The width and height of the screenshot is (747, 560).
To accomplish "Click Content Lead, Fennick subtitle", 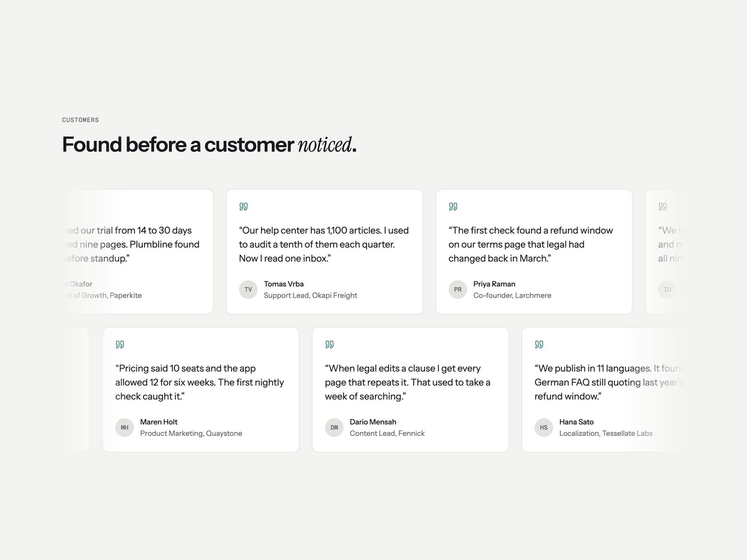I will click(x=387, y=433).
